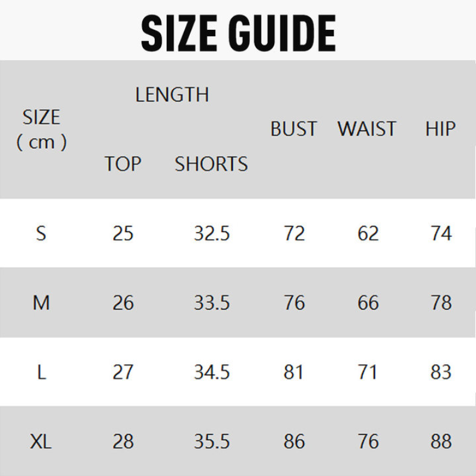Click top length value 26
The width and height of the screenshot is (476, 476).
123,303
